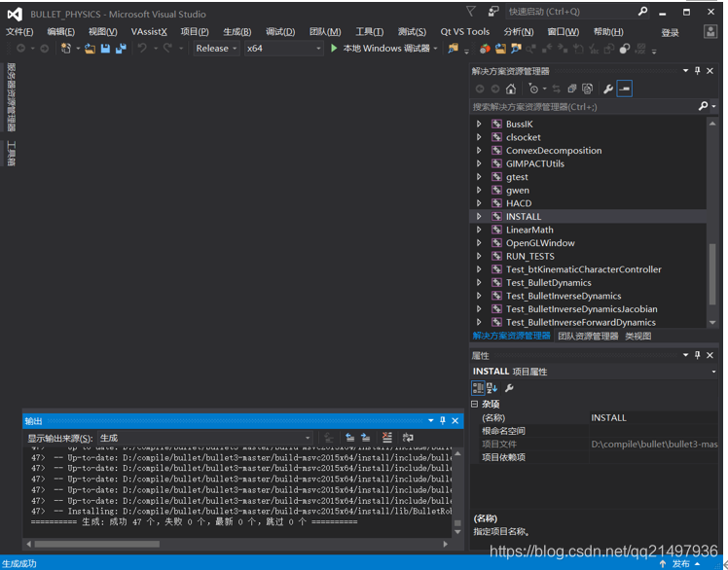Click the feedback icon in title bar

tap(493, 12)
